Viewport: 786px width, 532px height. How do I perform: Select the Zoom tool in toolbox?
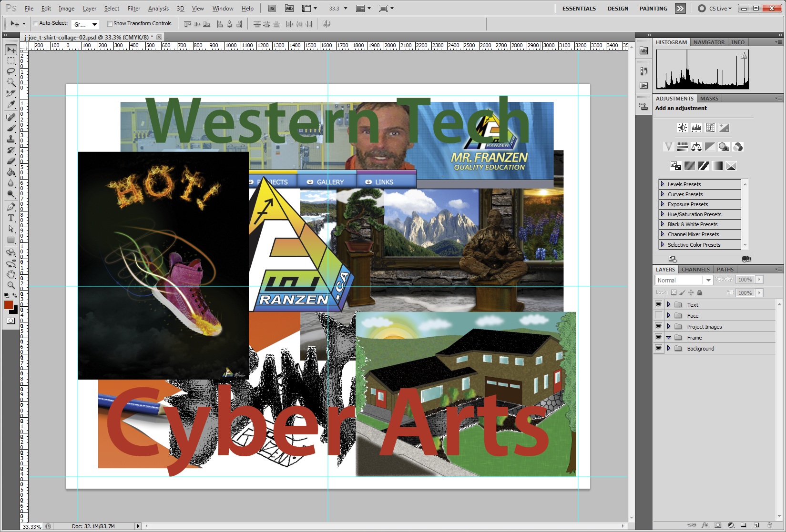[11, 285]
